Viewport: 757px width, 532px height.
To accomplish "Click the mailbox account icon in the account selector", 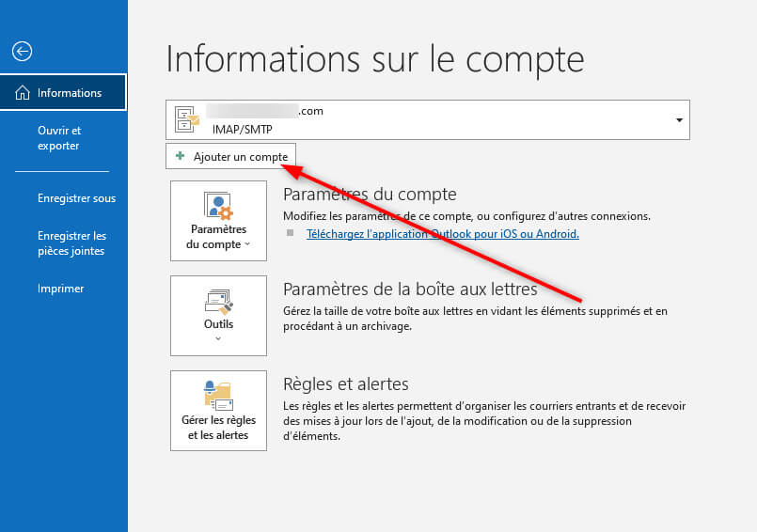I will [x=187, y=119].
